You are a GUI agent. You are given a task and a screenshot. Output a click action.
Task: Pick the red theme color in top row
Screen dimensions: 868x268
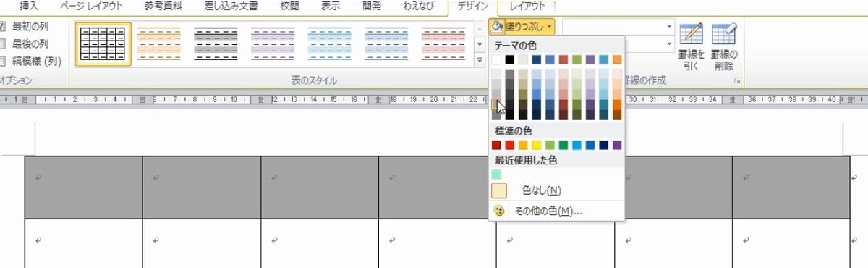coord(563,59)
